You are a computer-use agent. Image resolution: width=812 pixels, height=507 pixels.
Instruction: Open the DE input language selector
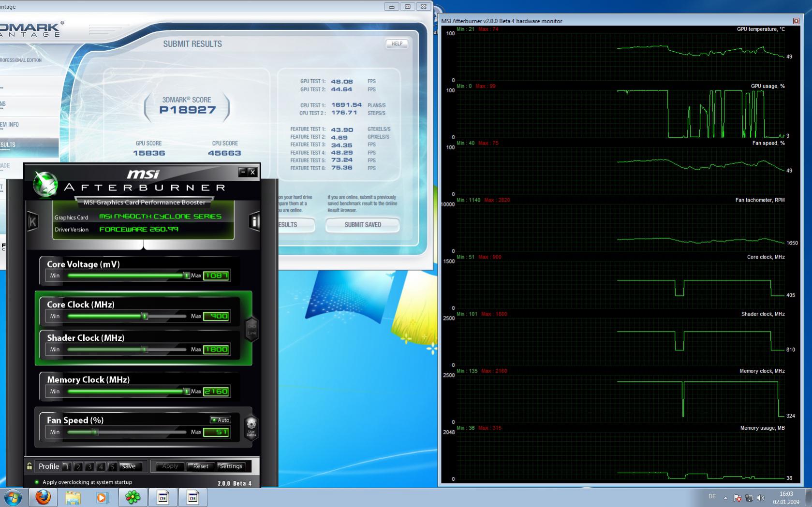(712, 496)
